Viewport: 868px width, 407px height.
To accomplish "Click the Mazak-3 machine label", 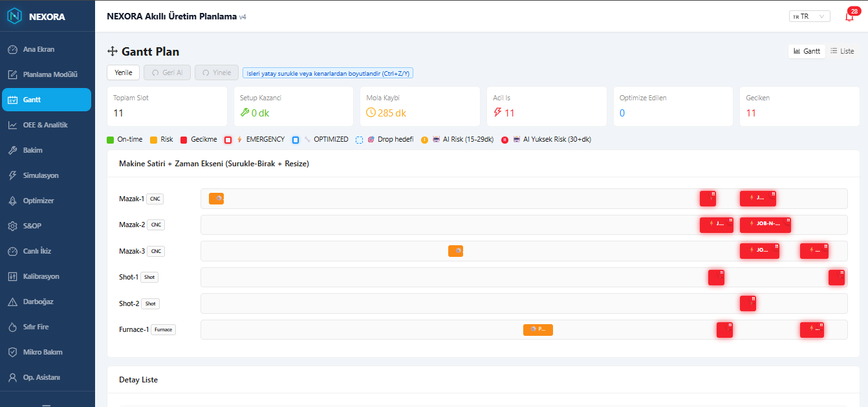I will [x=132, y=251].
